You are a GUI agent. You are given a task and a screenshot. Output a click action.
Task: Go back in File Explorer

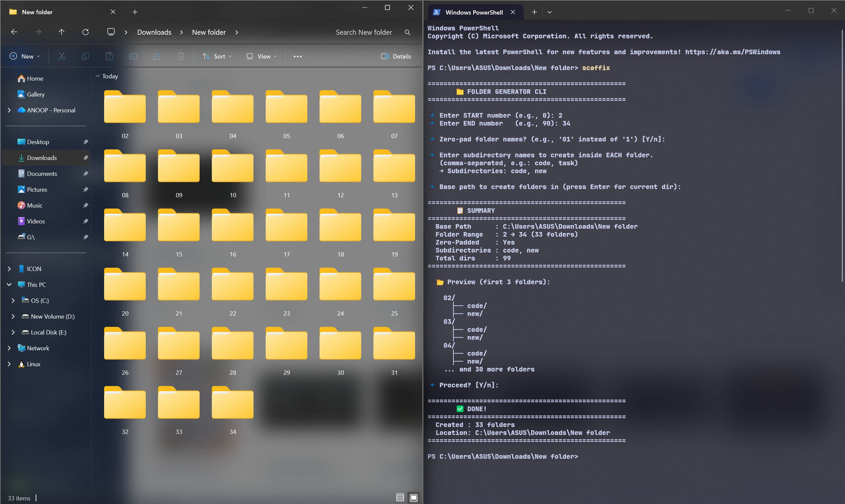pos(14,32)
